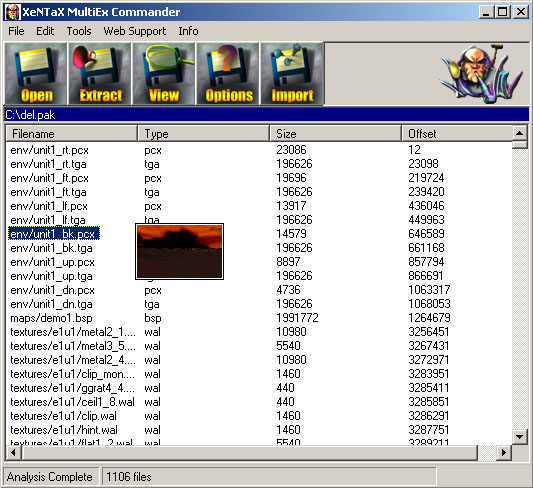
Task: Click highlighted file env/unit1_bk.pcx
Action: [x=54, y=234]
